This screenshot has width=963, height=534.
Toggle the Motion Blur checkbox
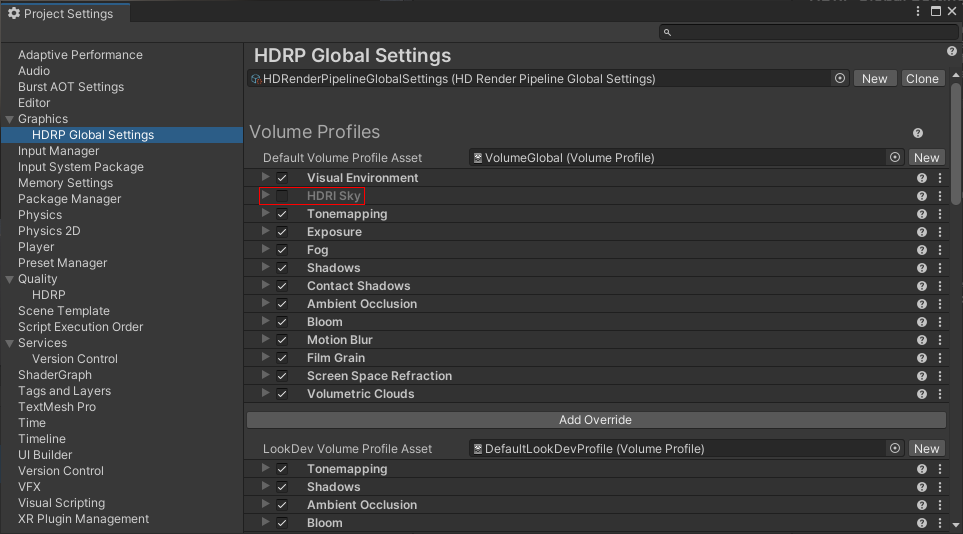tap(282, 340)
